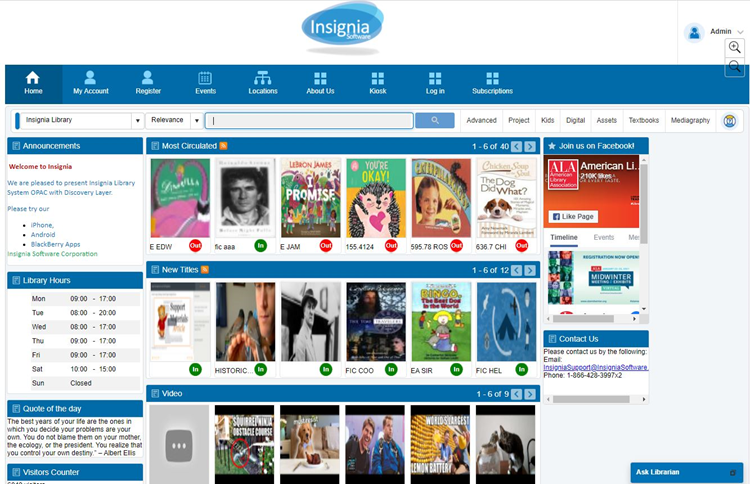The width and height of the screenshot is (750, 484).
Task: Go to next page of Video list
Action: point(531,393)
